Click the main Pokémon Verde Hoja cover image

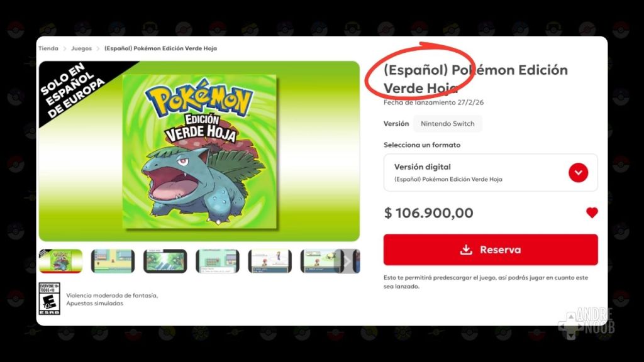199,151
